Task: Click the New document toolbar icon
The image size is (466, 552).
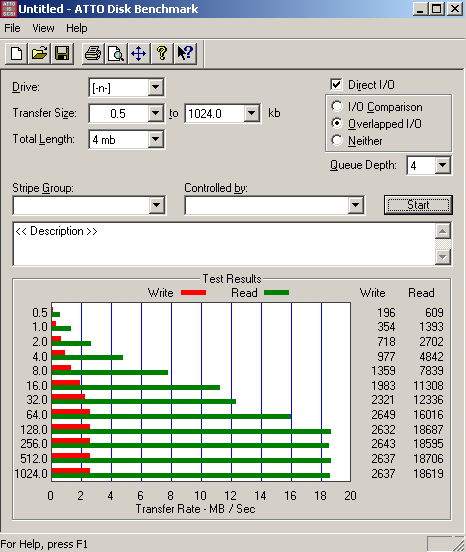Action: click(x=16, y=54)
